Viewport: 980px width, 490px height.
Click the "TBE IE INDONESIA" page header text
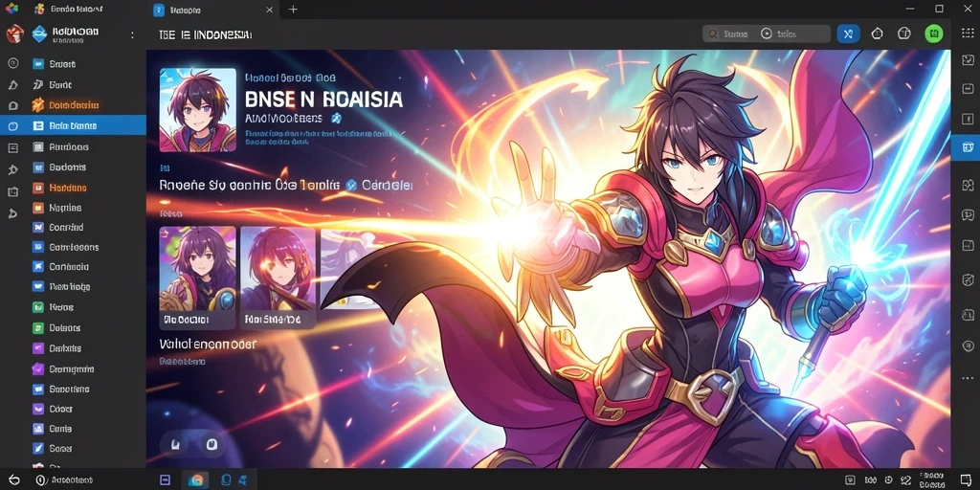[206, 35]
